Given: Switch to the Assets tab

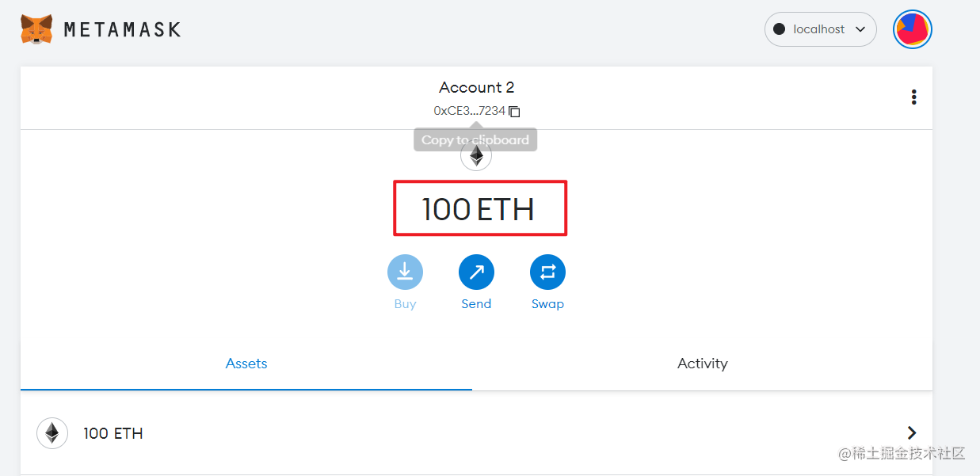Looking at the screenshot, I should 246,364.
